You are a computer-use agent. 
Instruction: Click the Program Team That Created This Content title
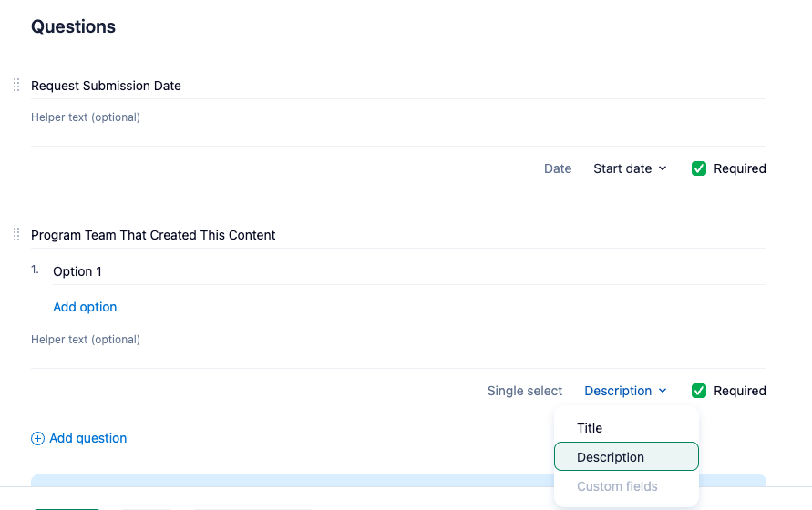tap(153, 235)
